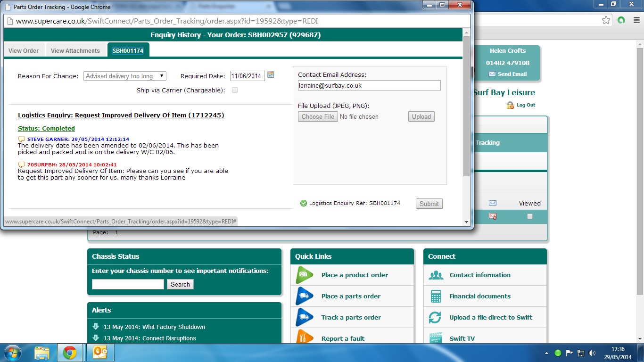Open Google Chrome from the taskbar

(x=70, y=353)
